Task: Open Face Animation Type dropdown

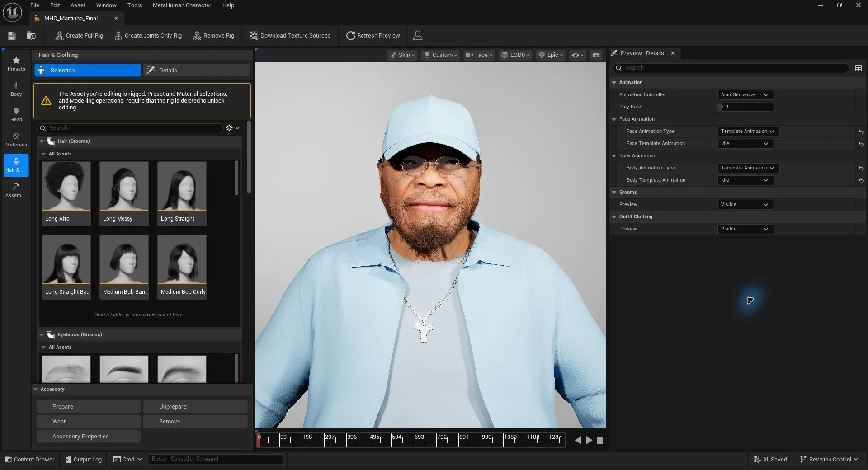Action: tap(748, 132)
